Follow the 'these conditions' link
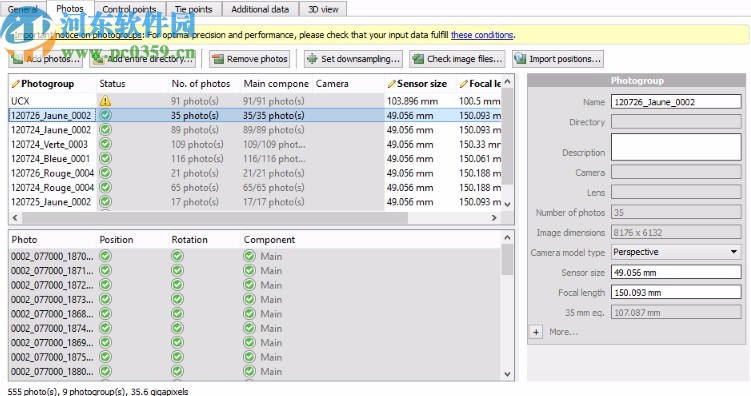The width and height of the screenshot is (751, 396). click(x=482, y=35)
